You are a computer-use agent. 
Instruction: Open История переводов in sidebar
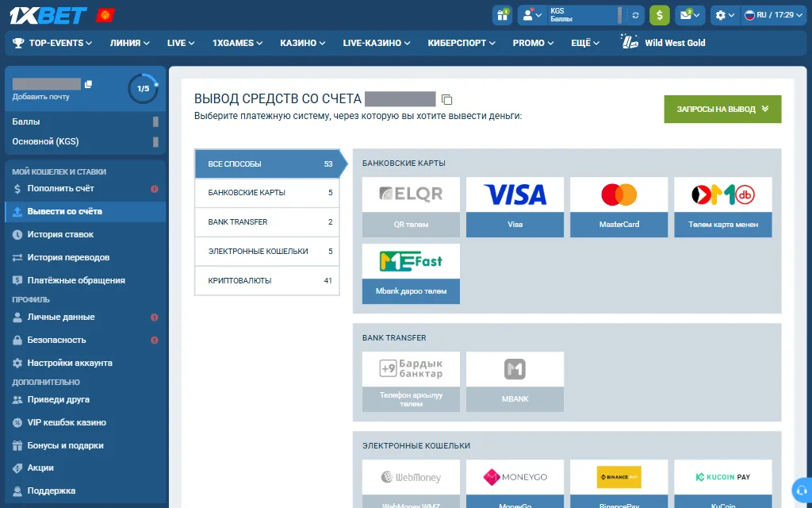coord(86,257)
